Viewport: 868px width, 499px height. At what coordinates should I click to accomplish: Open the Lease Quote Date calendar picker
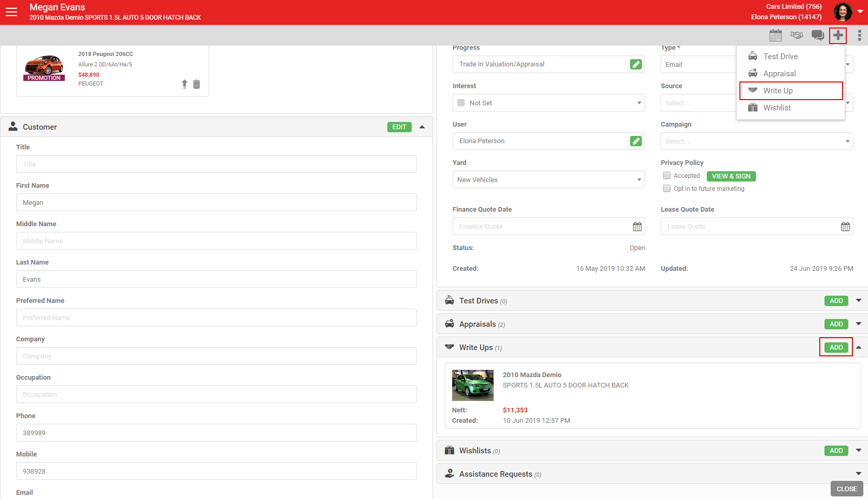(846, 227)
